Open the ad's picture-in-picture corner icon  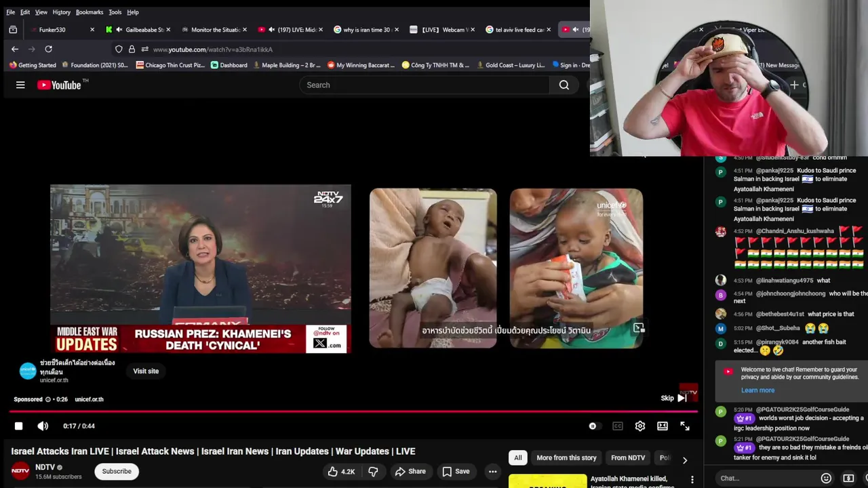click(639, 328)
